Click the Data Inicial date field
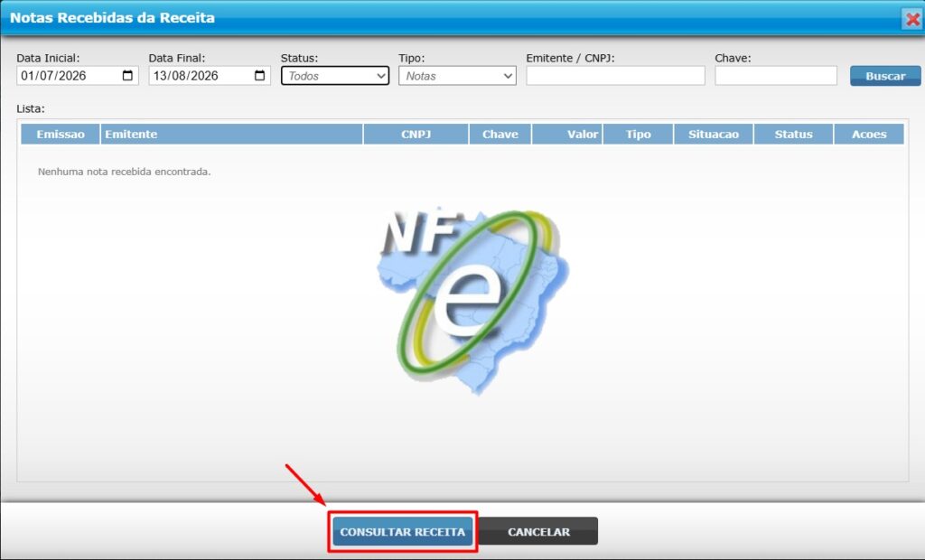 click(x=78, y=76)
